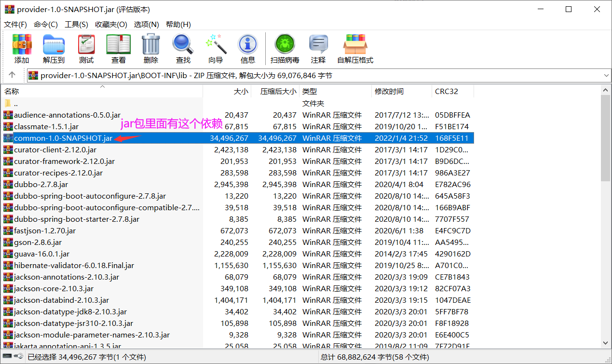Open the 查找 (Find) magnifier tool
612x364 pixels.
tap(183, 49)
